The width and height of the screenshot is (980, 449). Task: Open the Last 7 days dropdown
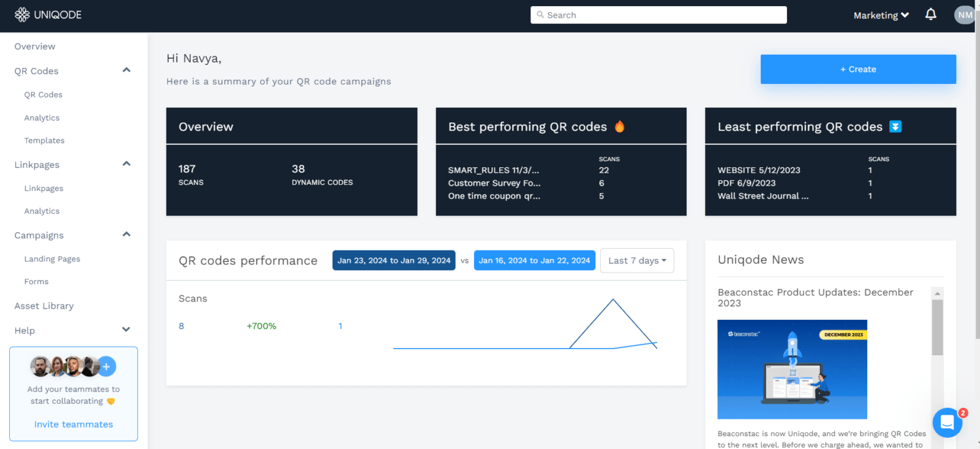pyautogui.click(x=637, y=260)
